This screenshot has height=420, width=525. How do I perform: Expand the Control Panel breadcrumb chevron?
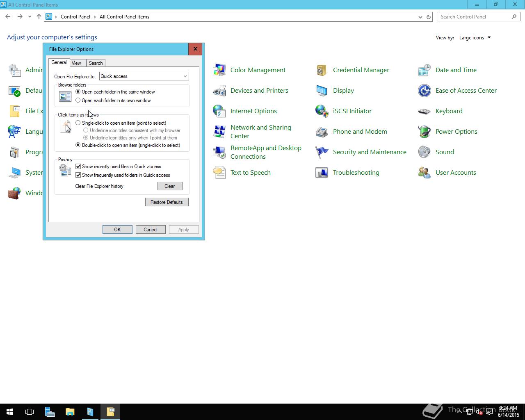click(x=95, y=17)
